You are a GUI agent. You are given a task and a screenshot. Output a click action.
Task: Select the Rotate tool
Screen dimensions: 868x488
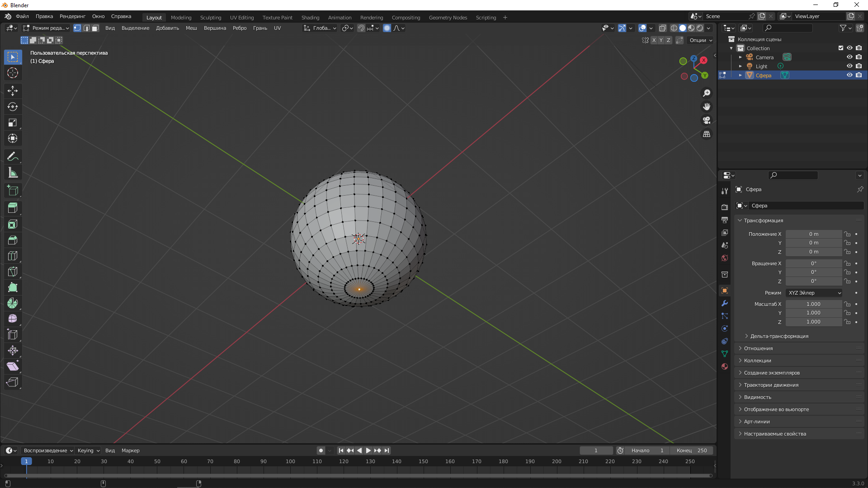click(13, 107)
